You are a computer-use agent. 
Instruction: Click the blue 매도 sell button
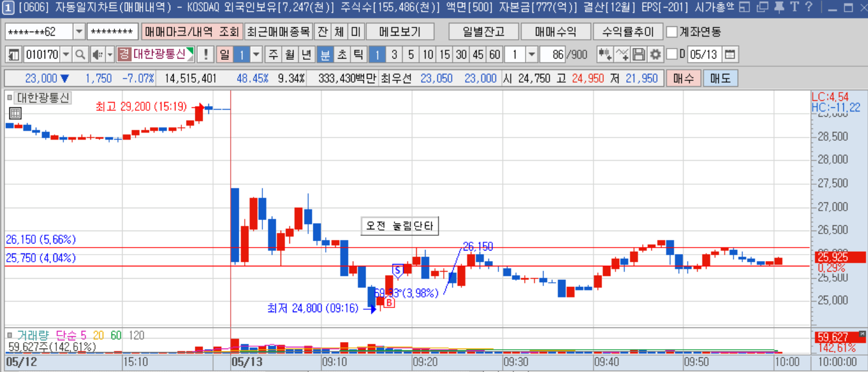click(x=720, y=79)
